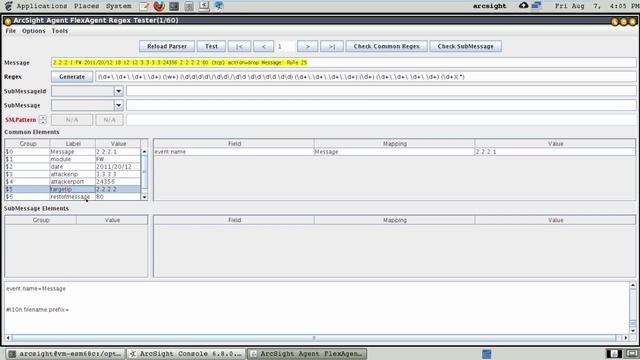Open the Places menu in top panel

click(87, 6)
